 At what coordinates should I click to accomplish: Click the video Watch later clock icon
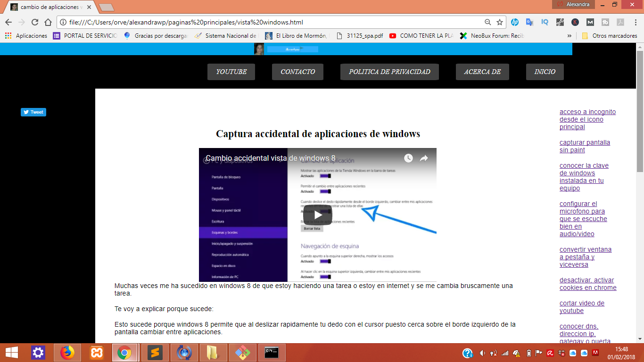coord(408,158)
